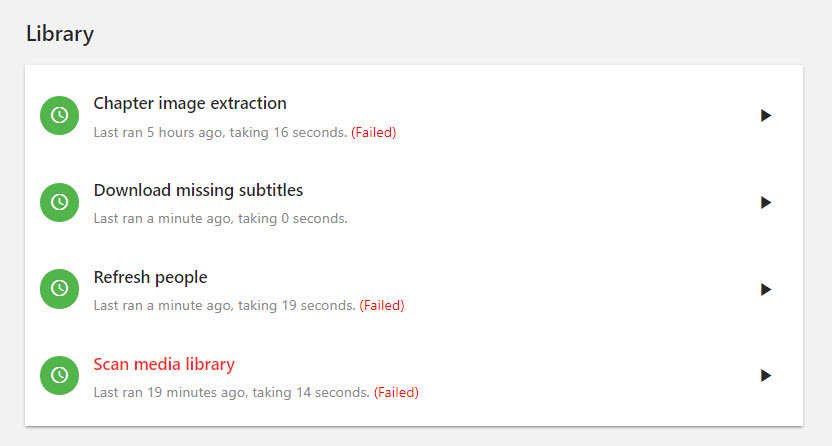The image size is (832, 446).
Task: Click "Last ran 19 minutes ago" status text
Action: click(167, 392)
